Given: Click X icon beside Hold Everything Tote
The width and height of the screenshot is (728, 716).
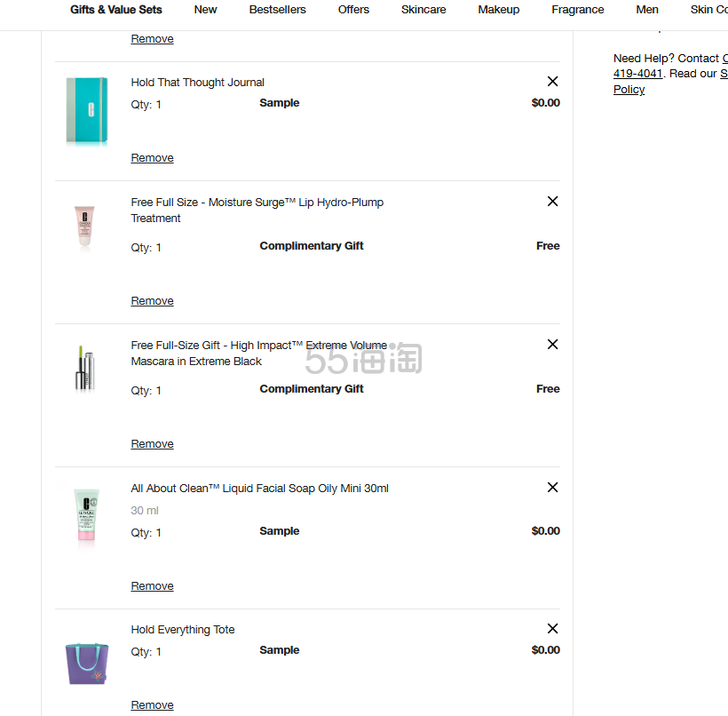Looking at the screenshot, I should (552, 629).
